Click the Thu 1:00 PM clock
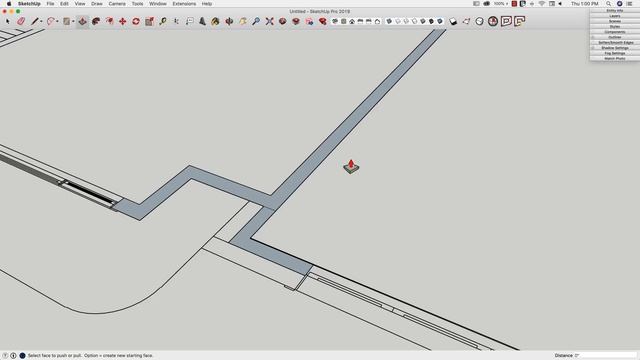The width and height of the screenshot is (640, 360). (584, 4)
